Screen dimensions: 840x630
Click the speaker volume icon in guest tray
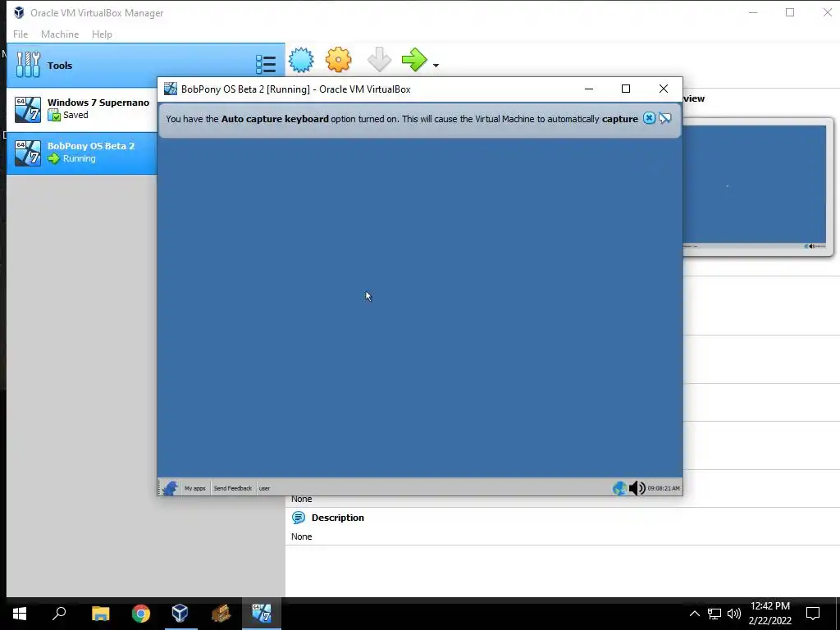637,488
